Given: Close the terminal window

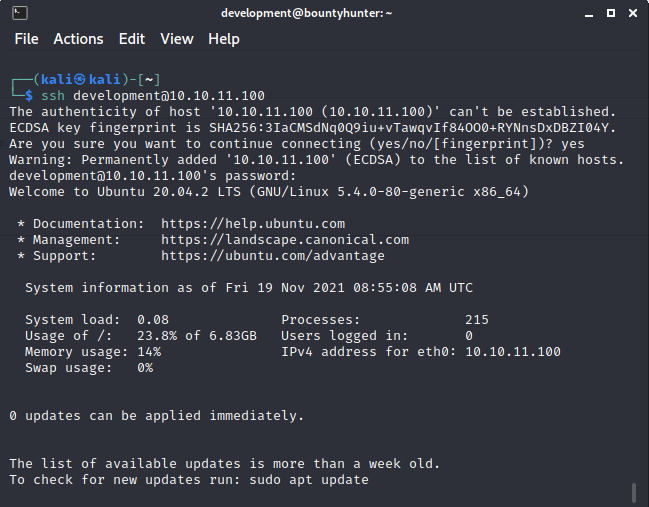Looking at the screenshot, I should pos(633,13).
